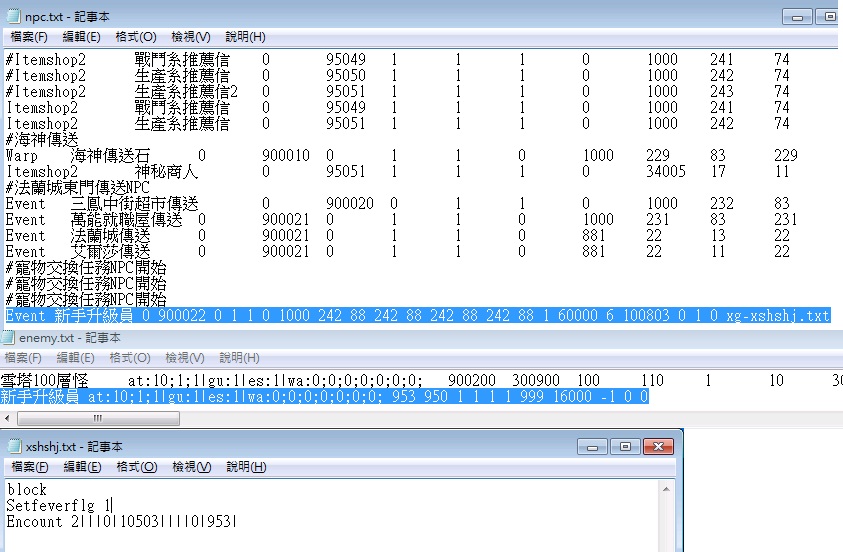Click highlighted Event 新手升級員 line in npc.txt
Image resolution: width=843 pixels, height=552 pixels.
click(416, 316)
